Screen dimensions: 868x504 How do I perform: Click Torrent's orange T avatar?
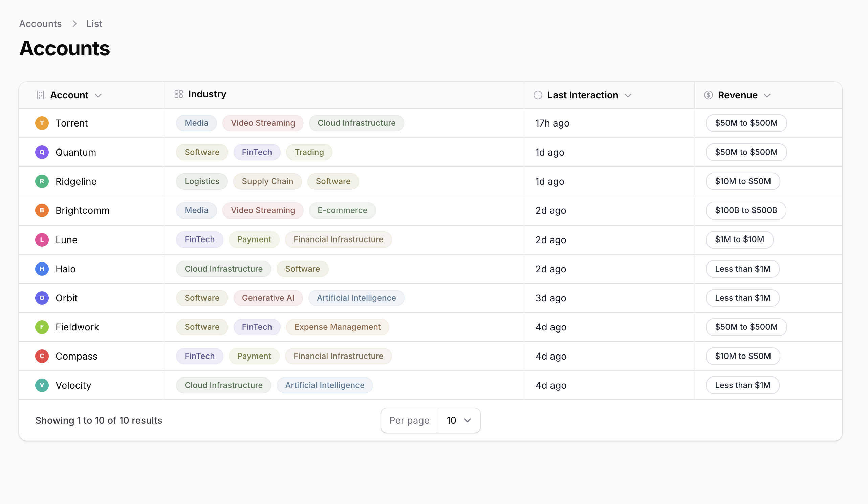(42, 123)
